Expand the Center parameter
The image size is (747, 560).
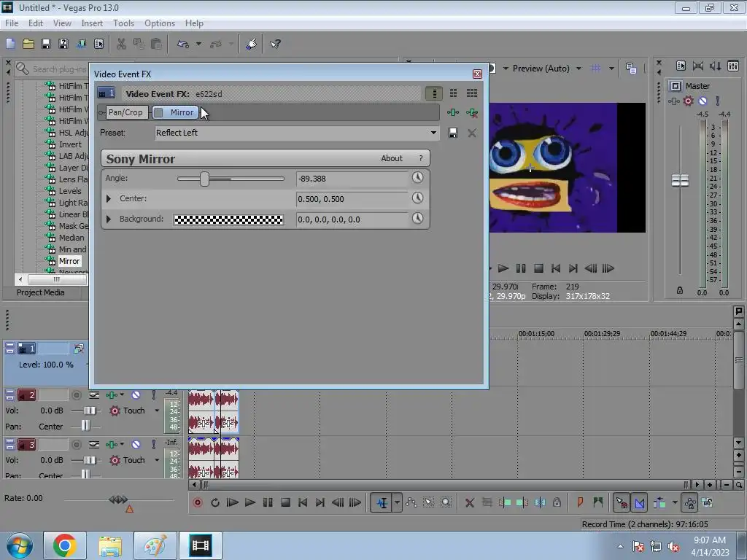pyautogui.click(x=109, y=198)
